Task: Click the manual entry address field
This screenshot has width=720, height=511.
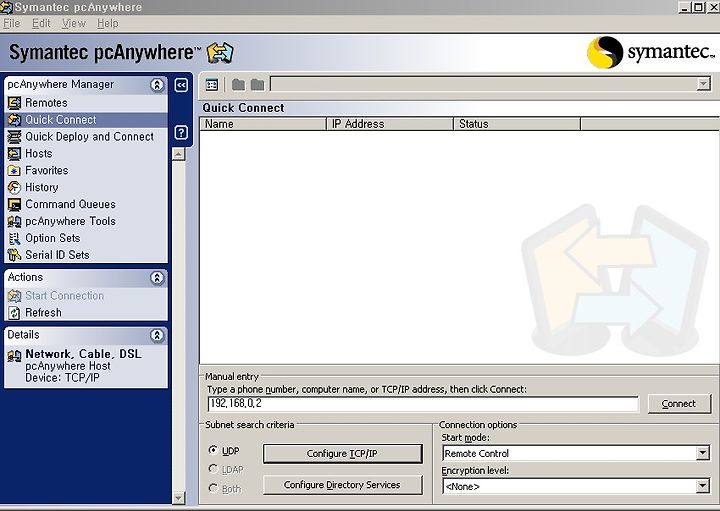Action: point(423,404)
